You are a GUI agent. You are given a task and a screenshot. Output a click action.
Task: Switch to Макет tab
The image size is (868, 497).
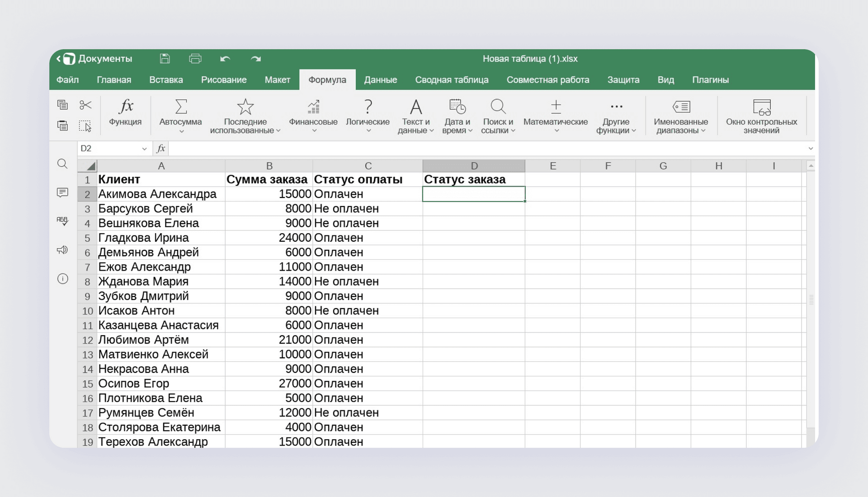click(x=277, y=80)
